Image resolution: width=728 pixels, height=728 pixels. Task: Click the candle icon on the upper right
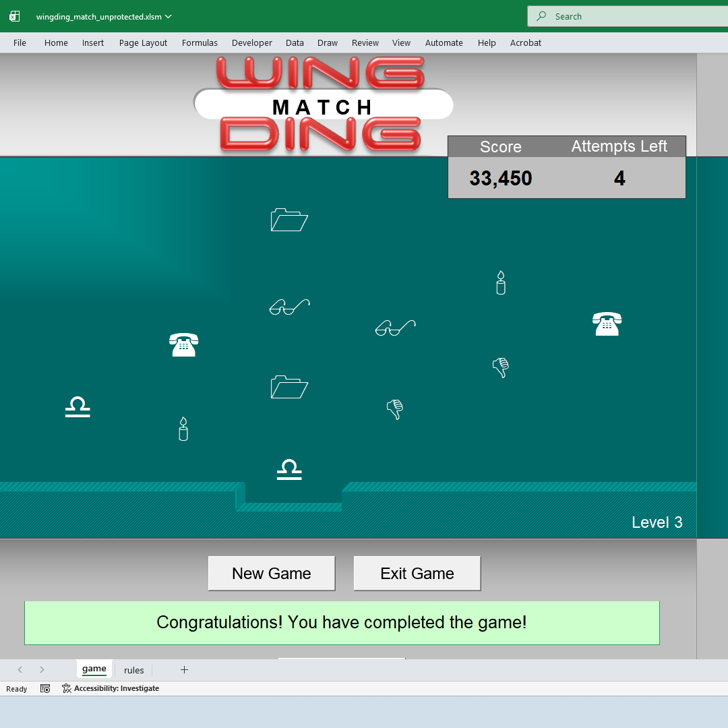pos(501,282)
